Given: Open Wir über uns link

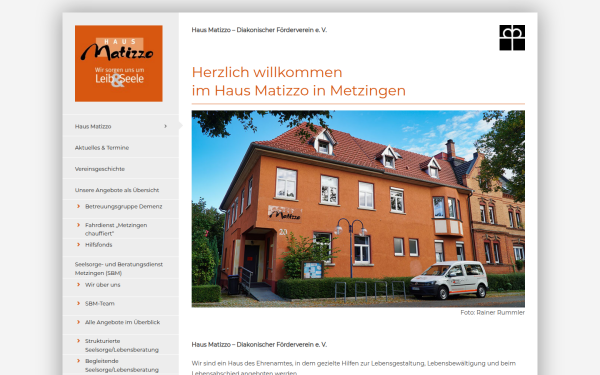Looking at the screenshot, I should (x=103, y=285).
